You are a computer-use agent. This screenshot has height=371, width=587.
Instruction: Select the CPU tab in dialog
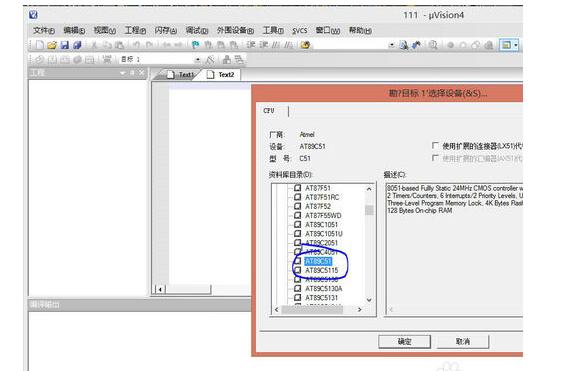pyautogui.click(x=269, y=111)
